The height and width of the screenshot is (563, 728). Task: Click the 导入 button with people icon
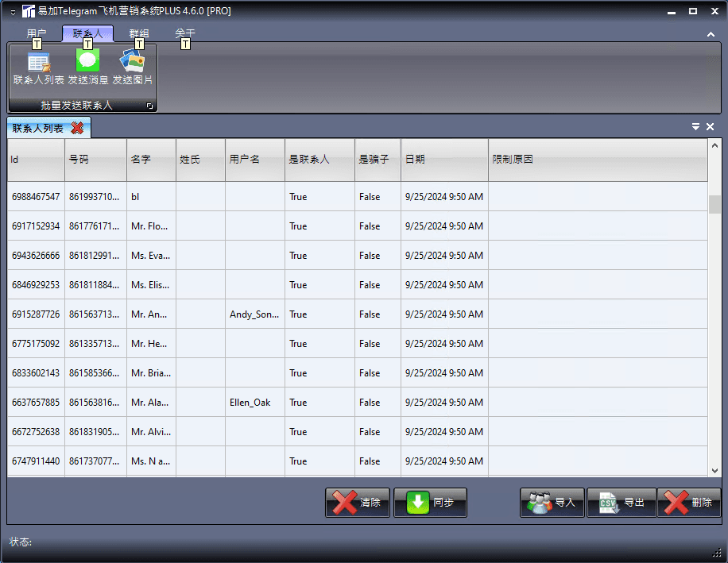coord(552,502)
